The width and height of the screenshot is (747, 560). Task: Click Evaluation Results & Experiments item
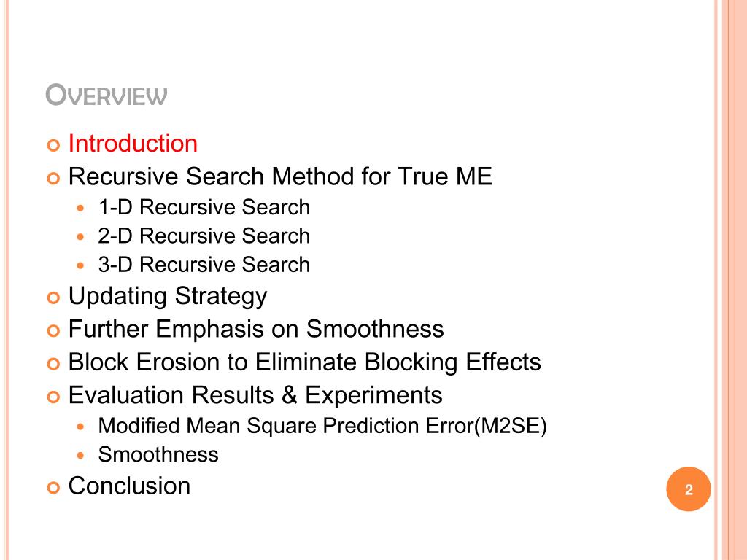255,395
